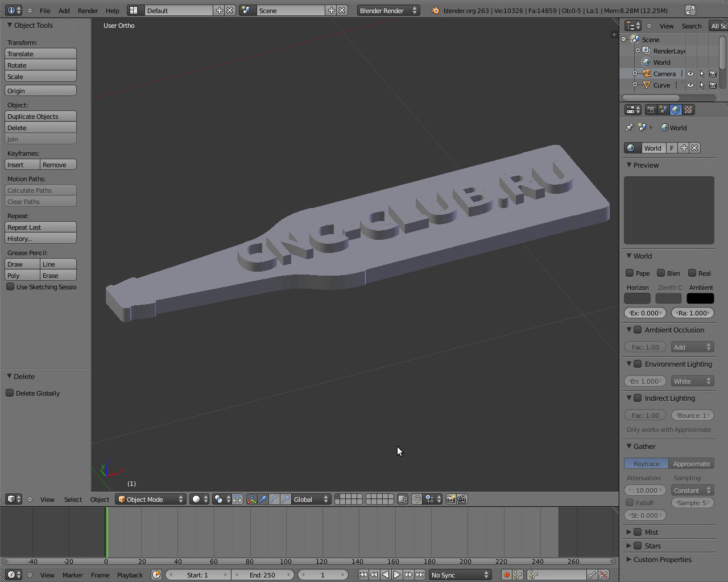This screenshot has width=728, height=582.
Task: Render OpenGL still image of viewport
Action: pyautogui.click(x=450, y=499)
